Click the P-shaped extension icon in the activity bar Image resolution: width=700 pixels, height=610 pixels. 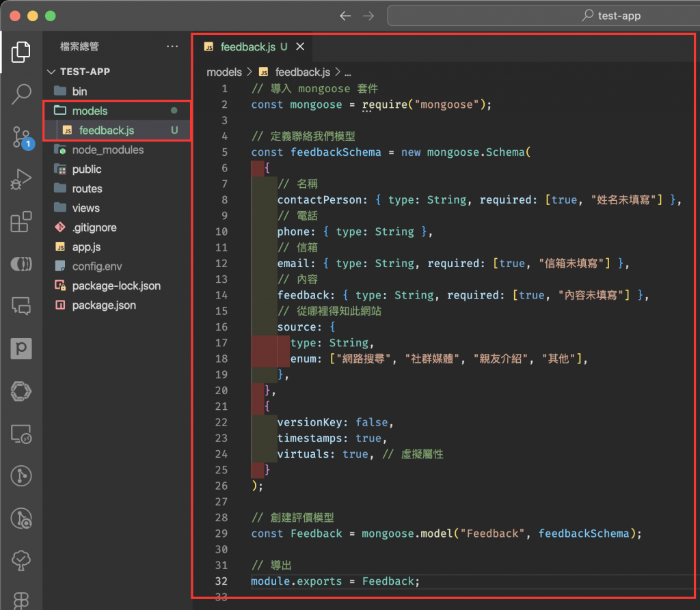click(21, 348)
